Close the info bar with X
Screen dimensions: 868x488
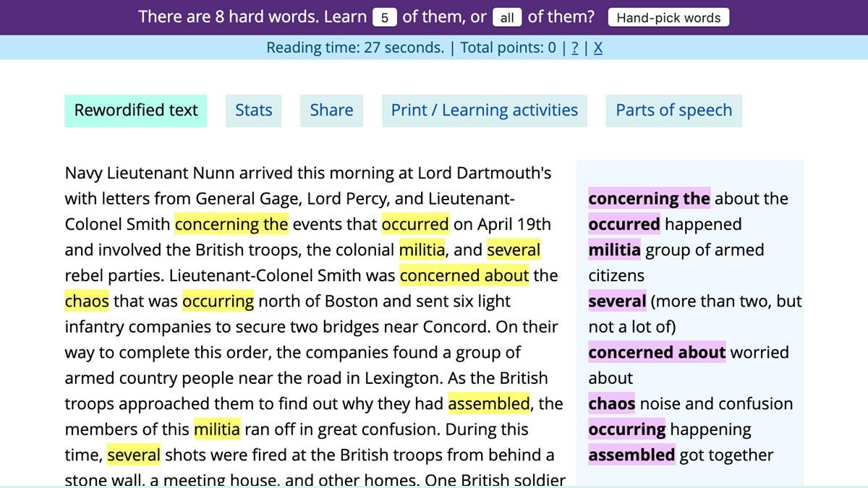click(598, 48)
